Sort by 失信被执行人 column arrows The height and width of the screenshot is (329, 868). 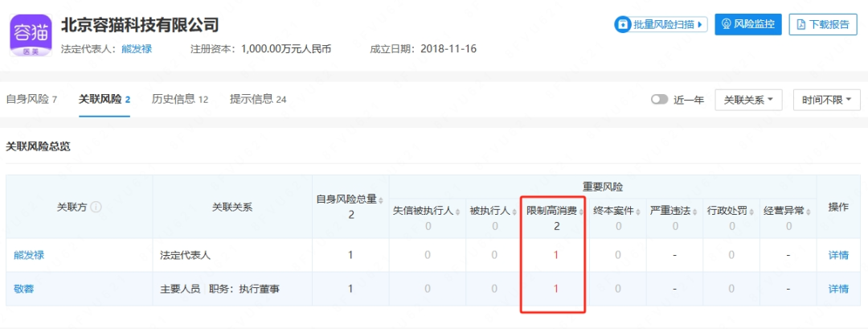(x=458, y=212)
